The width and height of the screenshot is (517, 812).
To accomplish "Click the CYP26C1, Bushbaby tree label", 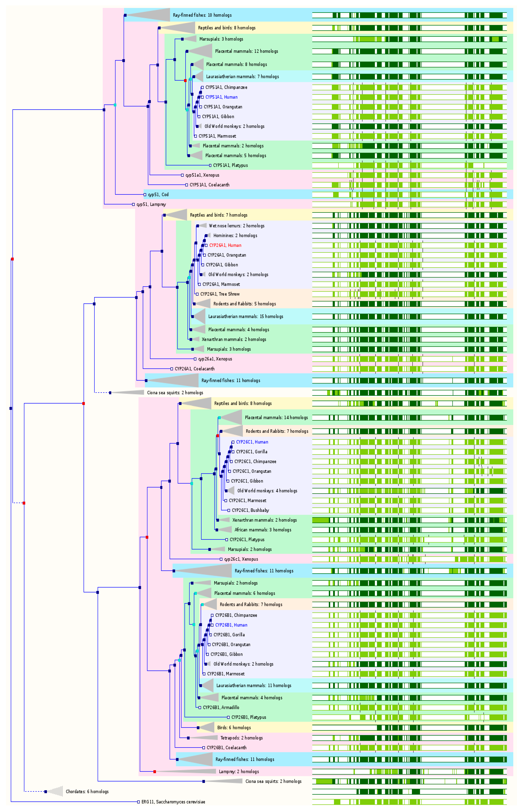I will point(250,510).
